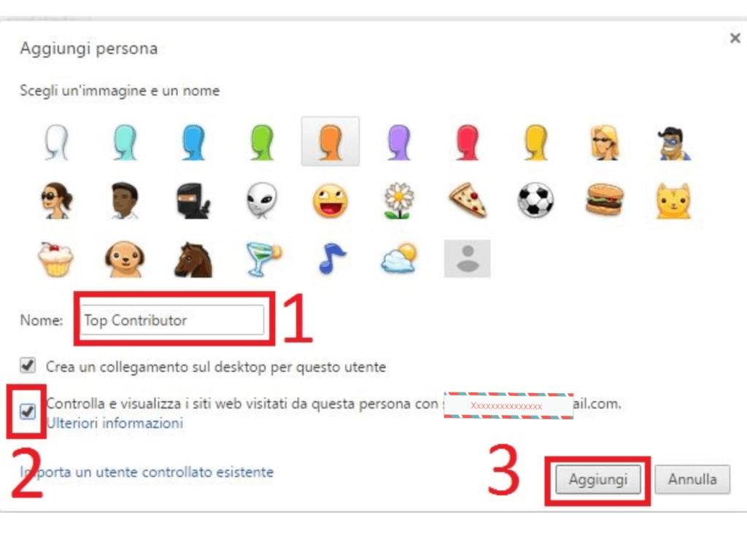The width and height of the screenshot is (747, 560).
Task: Click the Nome text field
Action: click(171, 320)
